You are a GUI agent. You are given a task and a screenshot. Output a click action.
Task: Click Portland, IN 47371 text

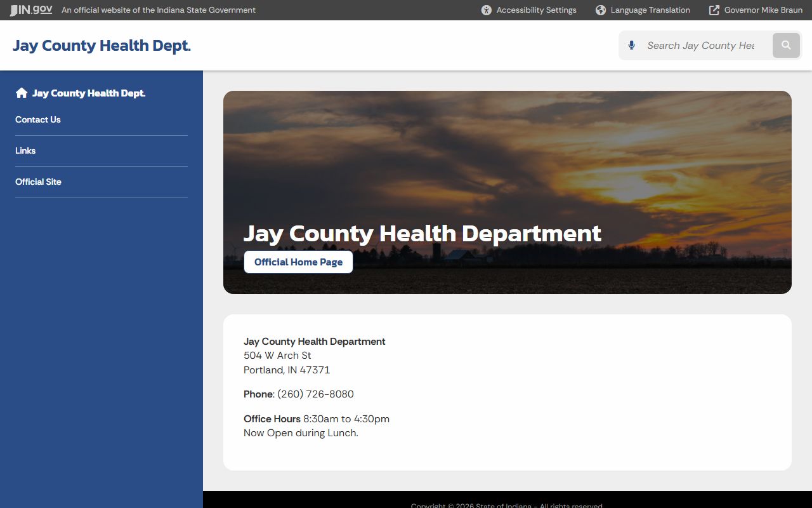(287, 370)
